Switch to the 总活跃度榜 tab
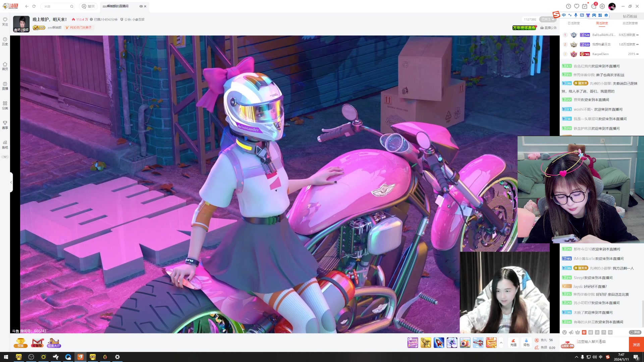Viewport: 644px width, 362px height. [x=630, y=23]
